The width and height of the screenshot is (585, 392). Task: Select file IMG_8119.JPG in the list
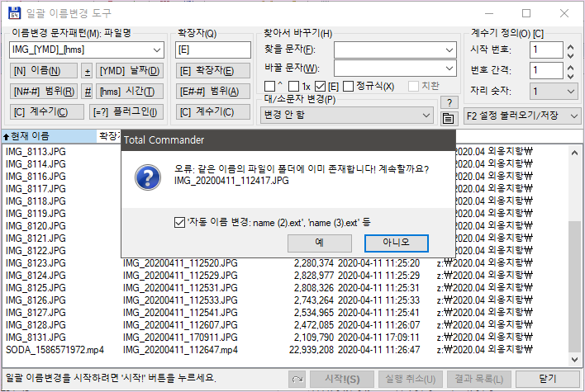tap(36, 214)
